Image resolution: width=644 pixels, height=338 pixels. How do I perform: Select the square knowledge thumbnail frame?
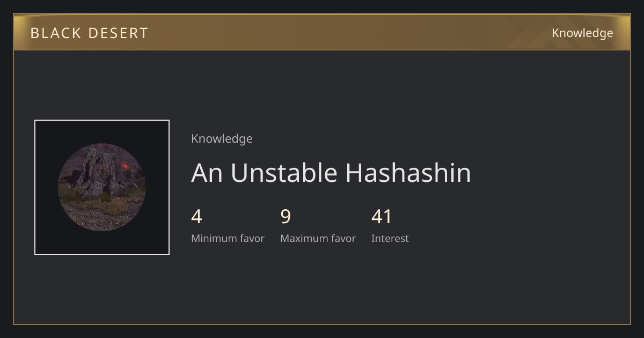click(x=102, y=187)
